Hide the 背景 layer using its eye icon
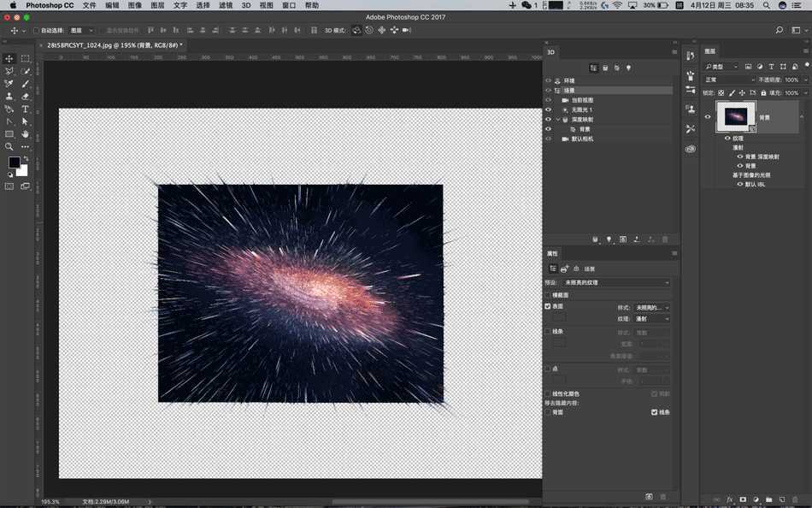The image size is (812, 508). [707, 117]
